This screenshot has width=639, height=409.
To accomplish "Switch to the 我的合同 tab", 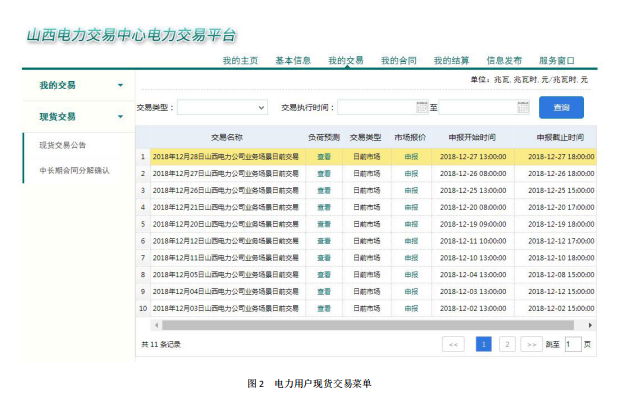I will point(398,61).
